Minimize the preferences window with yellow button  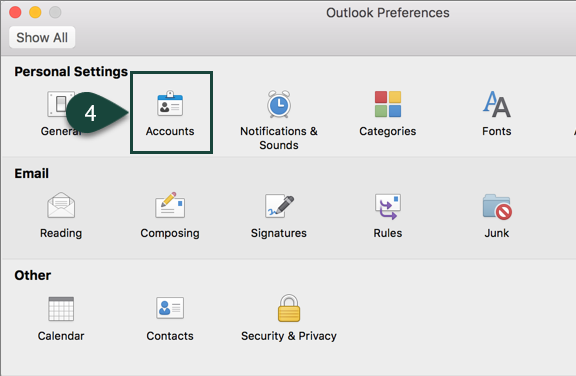35,12
